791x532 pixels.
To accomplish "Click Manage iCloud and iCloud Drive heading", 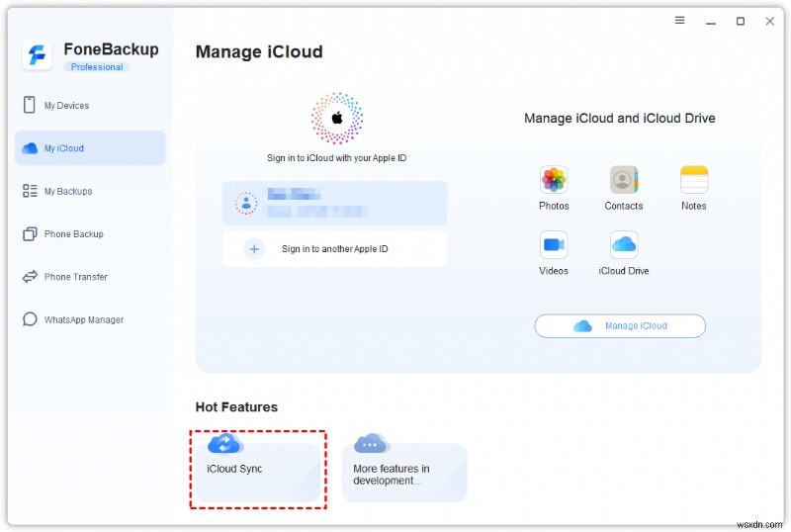I will click(620, 118).
